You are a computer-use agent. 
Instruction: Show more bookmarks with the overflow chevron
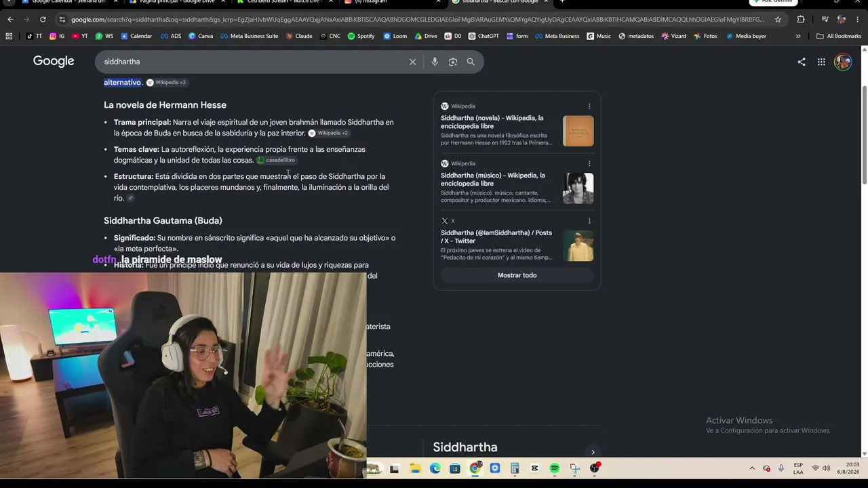[798, 36]
